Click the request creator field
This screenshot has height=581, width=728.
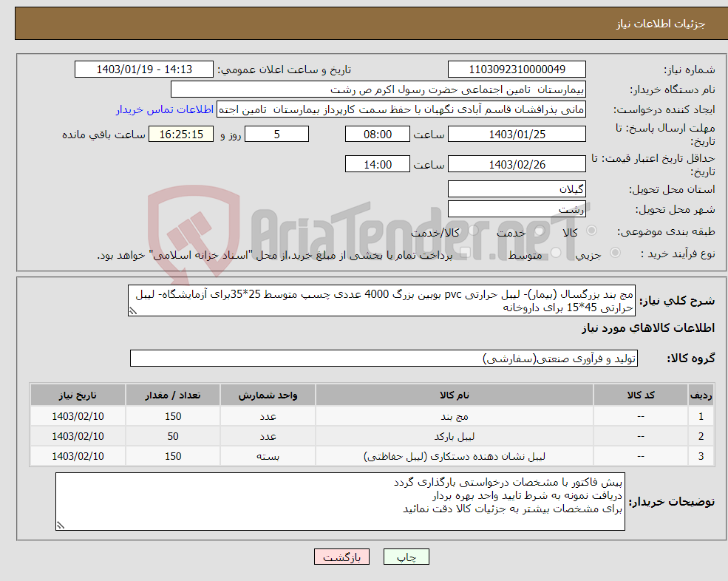[x=401, y=109]
